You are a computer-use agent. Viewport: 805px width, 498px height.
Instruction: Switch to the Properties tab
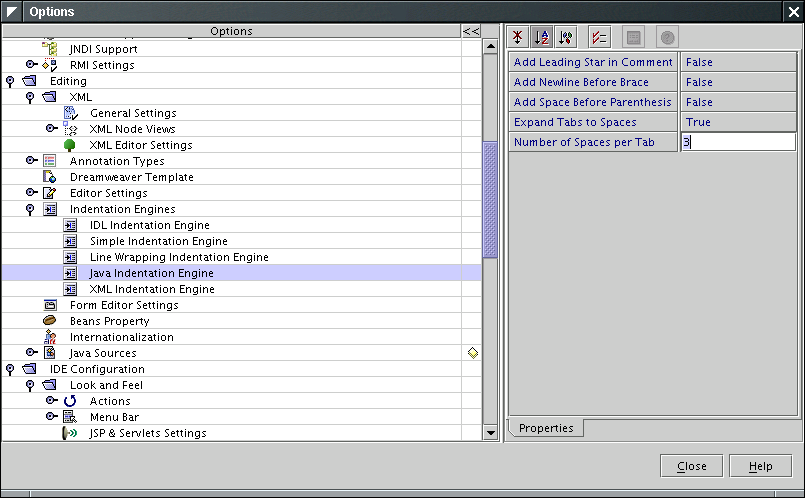click(x=546, y=428)
